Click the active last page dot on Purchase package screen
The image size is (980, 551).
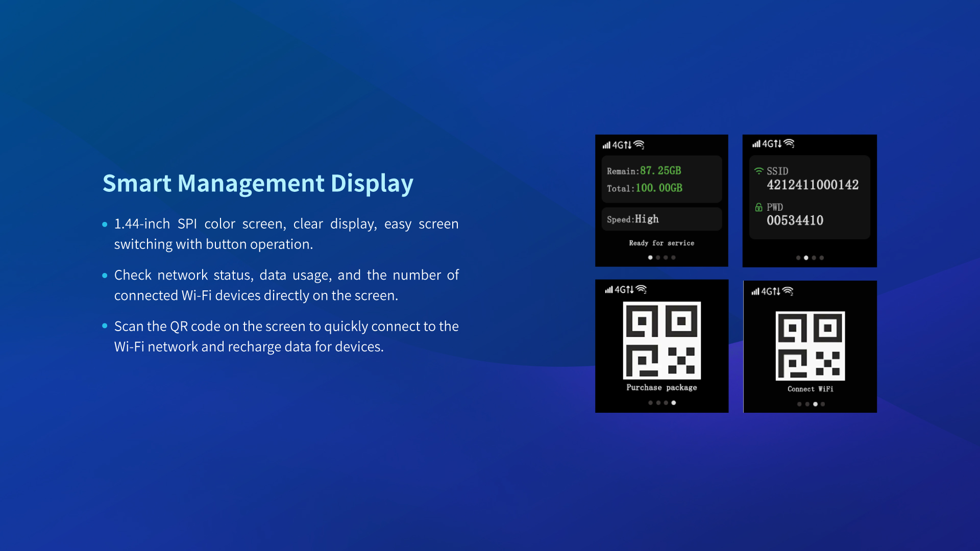coord(674,403)
